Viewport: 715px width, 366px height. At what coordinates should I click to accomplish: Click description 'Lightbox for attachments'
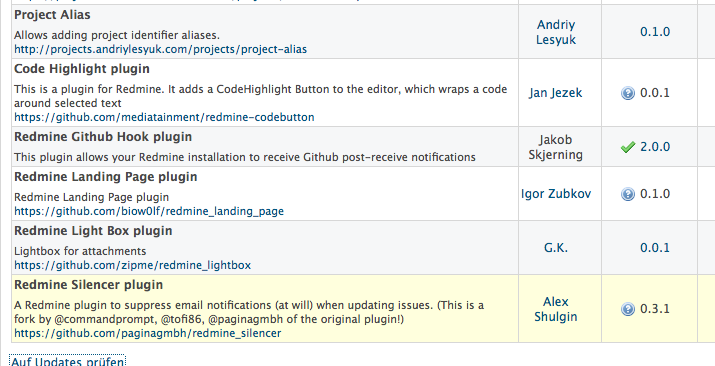(80, 251)
